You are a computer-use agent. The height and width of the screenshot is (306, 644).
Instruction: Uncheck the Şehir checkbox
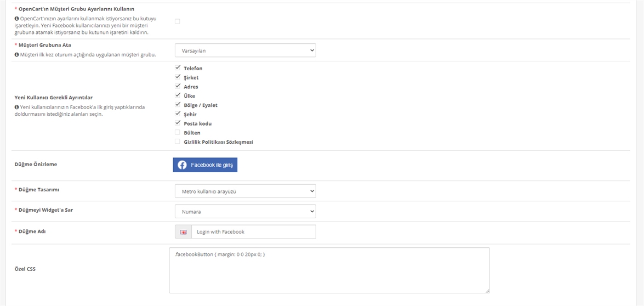(x=178, y=114)
